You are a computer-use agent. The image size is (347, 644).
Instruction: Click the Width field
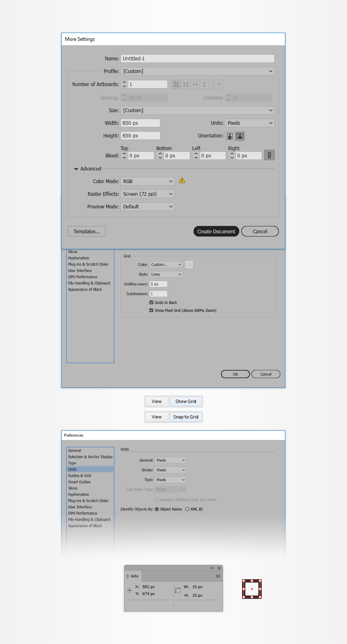pos(140,123)
